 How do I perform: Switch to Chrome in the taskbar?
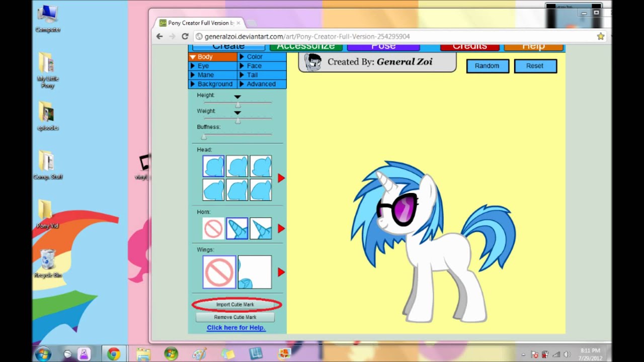tap(114, 354)
